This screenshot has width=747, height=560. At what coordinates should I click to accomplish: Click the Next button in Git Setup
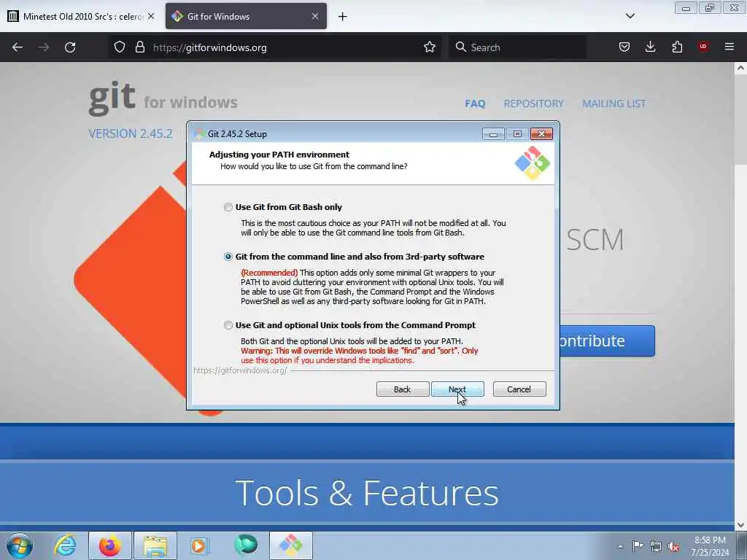[457, 389]
